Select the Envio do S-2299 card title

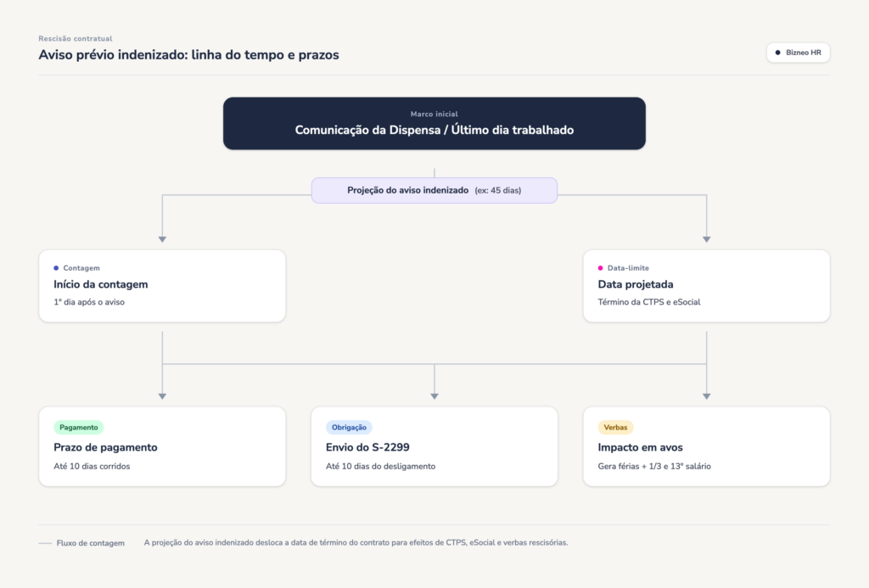click(367, 447)
